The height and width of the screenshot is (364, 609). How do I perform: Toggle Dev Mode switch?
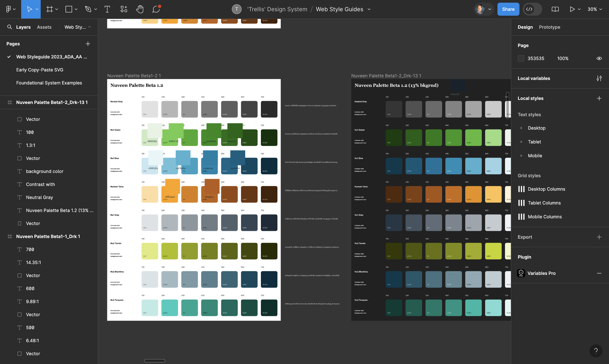(x=532, y=9)
